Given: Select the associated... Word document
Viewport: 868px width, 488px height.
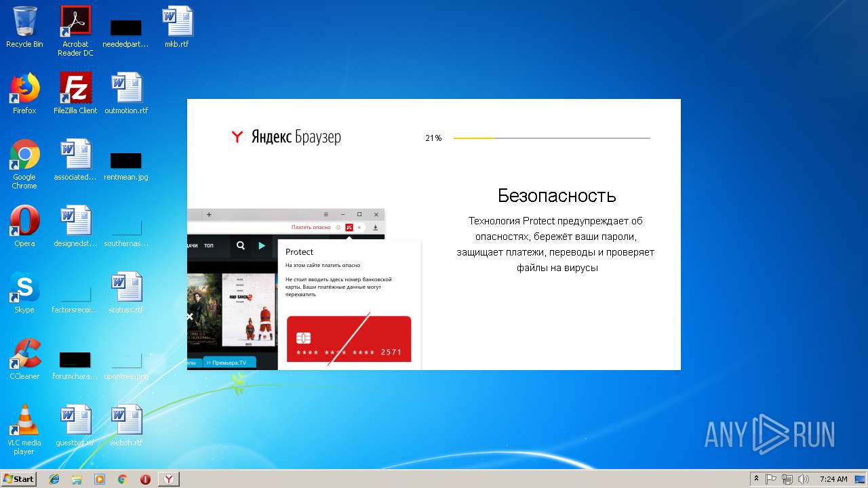Looking at the screenshot, I should [75, 160].
